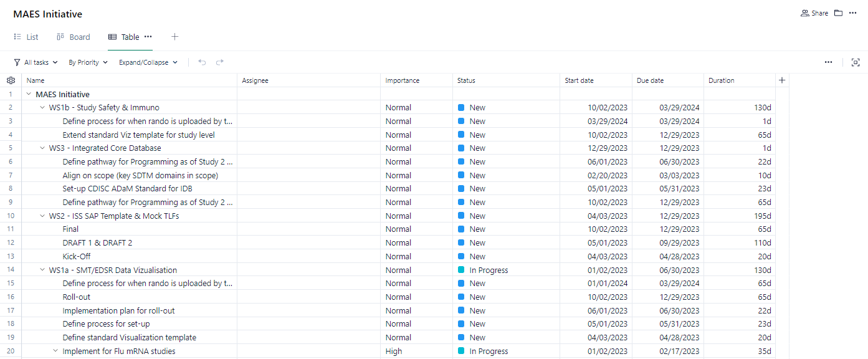Collapse the WS1b - Study Safety & Immuno group
Screen dimensions: 868x359
coord(42,108)
